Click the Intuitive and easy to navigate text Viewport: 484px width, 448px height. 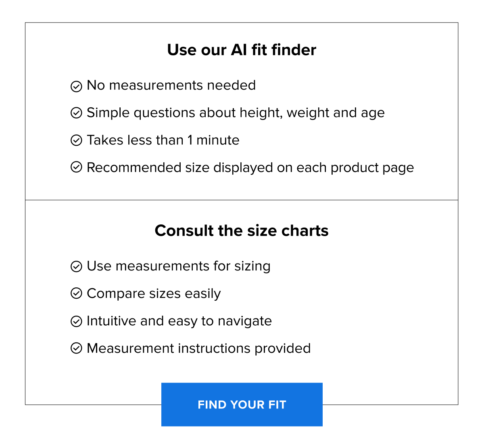click(x=179, y=321)
